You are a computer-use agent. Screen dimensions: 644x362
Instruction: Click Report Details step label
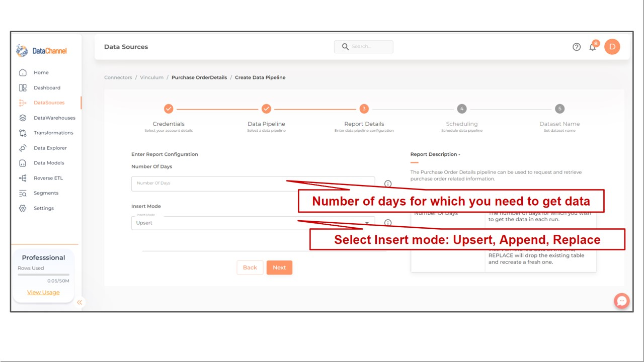coord(364,124)
